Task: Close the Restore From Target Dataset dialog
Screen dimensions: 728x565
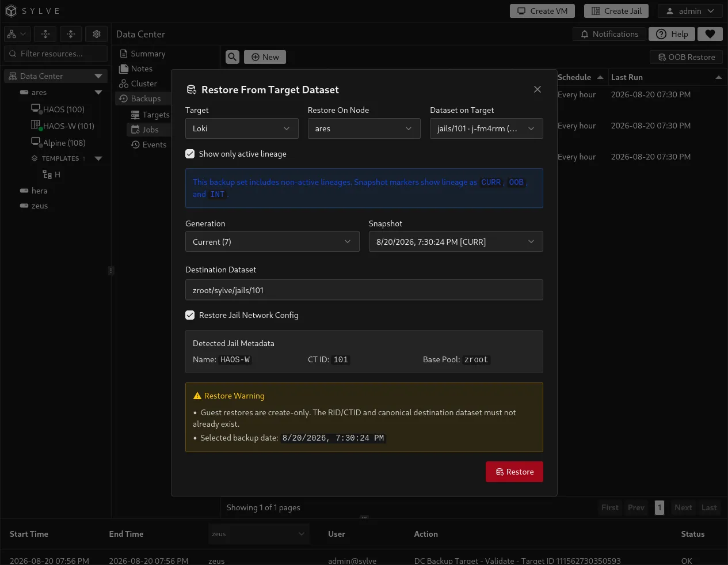Action: click(x=538, y=89)
